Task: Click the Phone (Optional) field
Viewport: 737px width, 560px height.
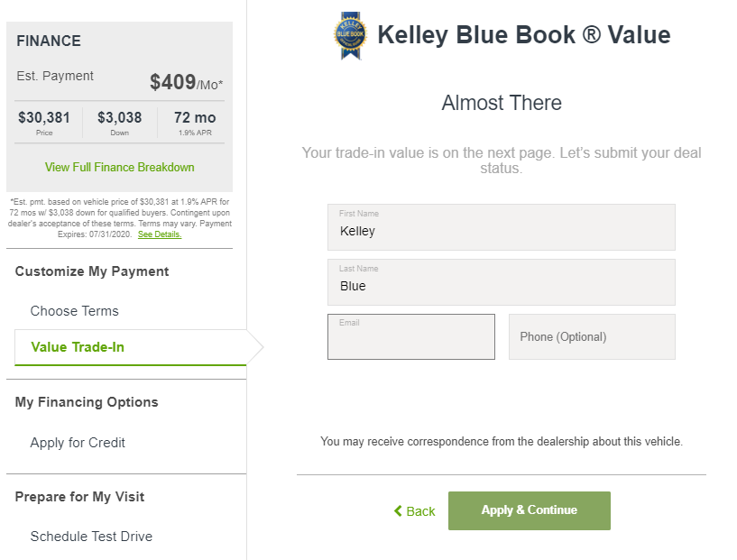Action: [592, 337]
